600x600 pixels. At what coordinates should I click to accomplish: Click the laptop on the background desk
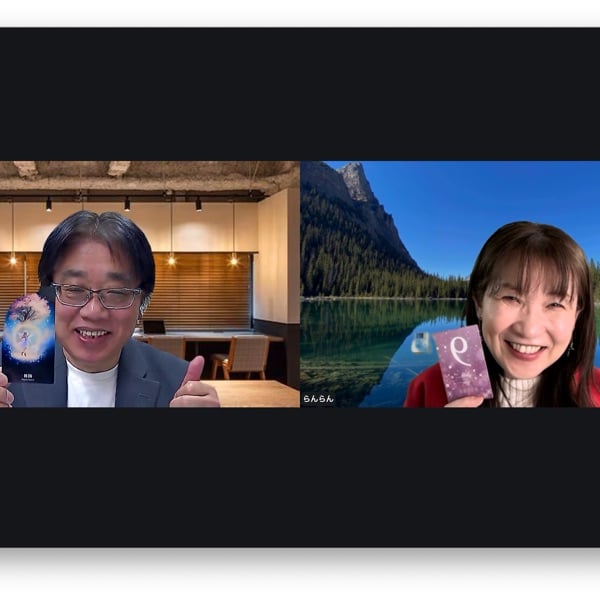pyautogui.click(x=154, y=326)
